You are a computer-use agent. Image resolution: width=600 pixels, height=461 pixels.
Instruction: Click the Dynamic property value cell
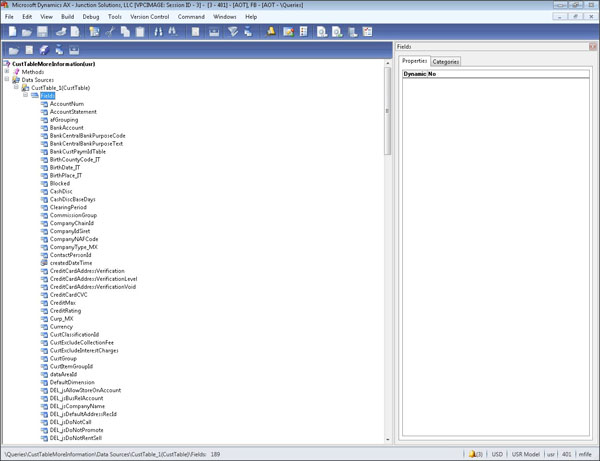pyautogui.click(x=500, y=75)
